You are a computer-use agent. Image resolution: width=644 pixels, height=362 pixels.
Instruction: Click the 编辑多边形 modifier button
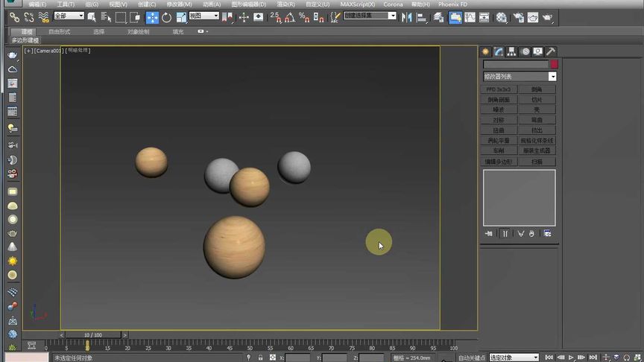point(499,162)
